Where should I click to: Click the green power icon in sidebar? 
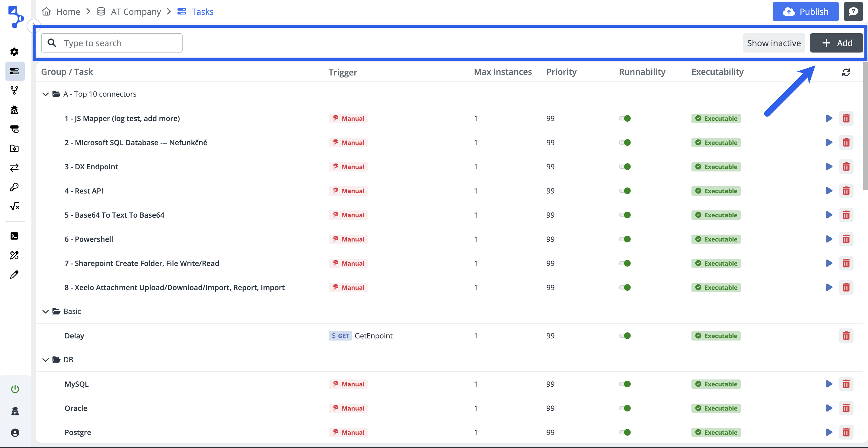pyautogui.click(x=15, y=389)
